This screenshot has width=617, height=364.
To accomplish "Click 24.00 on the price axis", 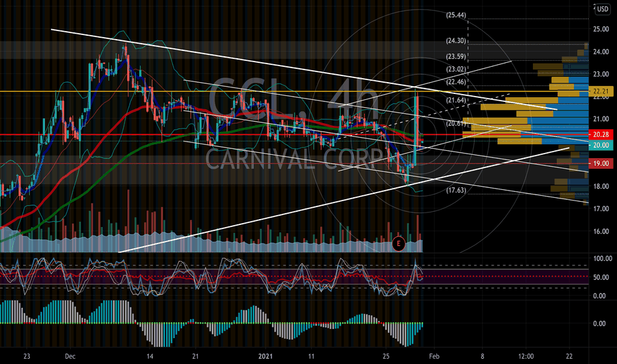I will tap(601, 52).
